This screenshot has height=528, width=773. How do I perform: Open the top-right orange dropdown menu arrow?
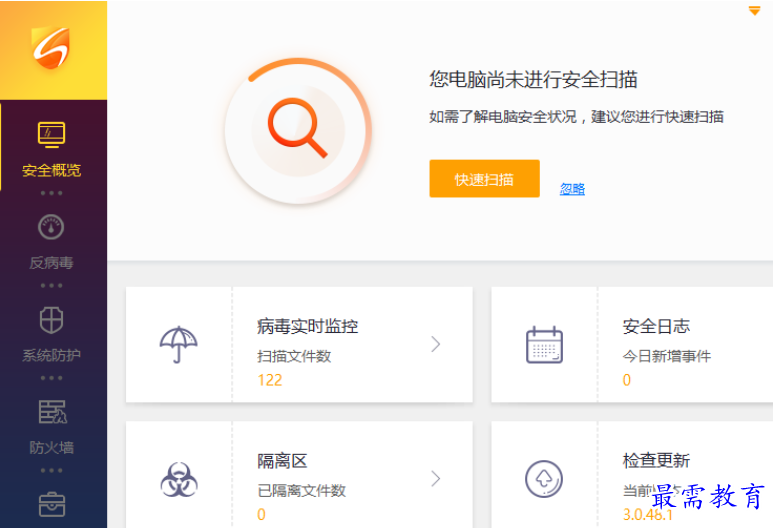pos(754,11)
